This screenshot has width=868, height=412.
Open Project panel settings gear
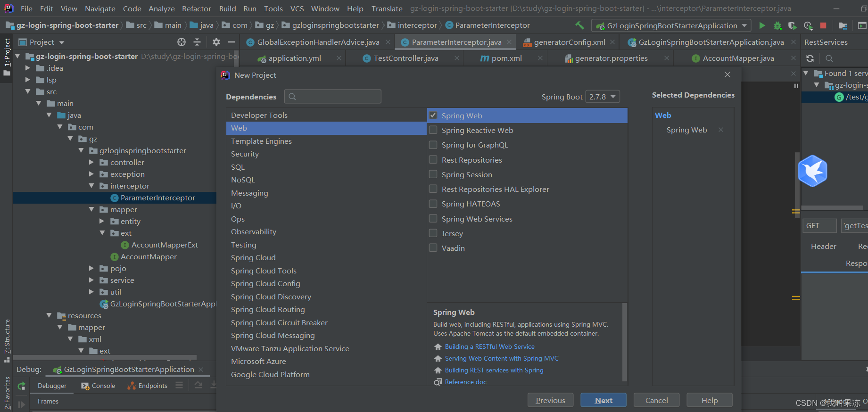coord(216,42)
